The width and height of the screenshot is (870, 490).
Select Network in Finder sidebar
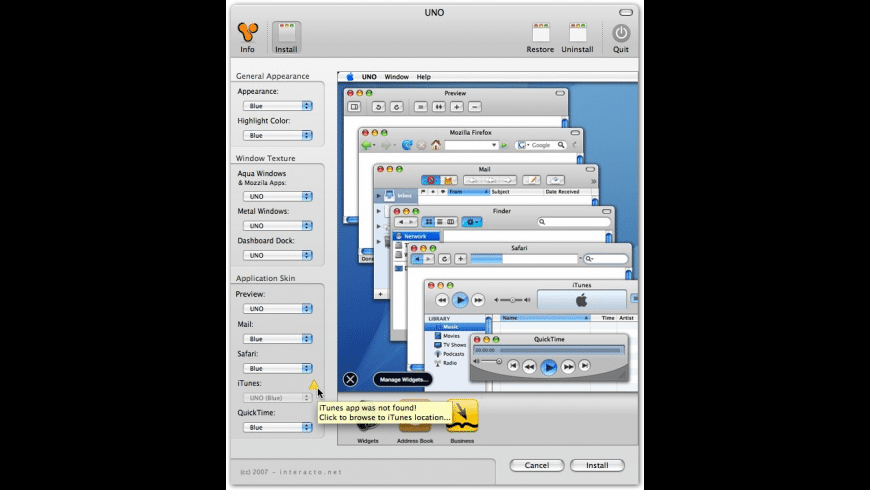tap(415, 236)
